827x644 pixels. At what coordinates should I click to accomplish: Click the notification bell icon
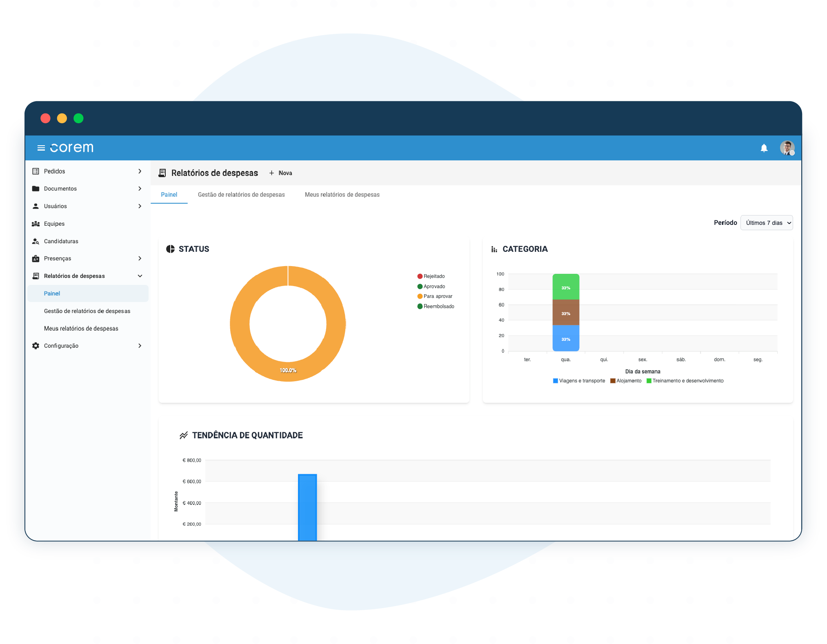click(764, 148)
